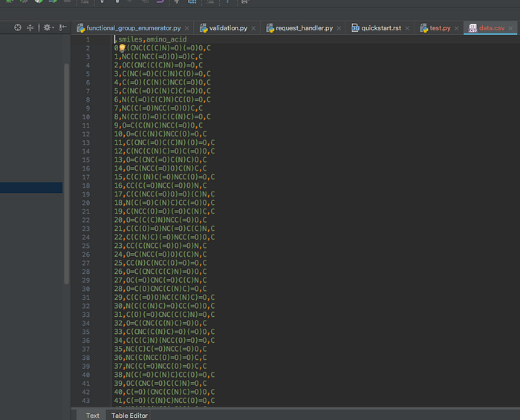
Task: Hide the project tool window panel
Action: pyautogui.click(x=62, y=27)
